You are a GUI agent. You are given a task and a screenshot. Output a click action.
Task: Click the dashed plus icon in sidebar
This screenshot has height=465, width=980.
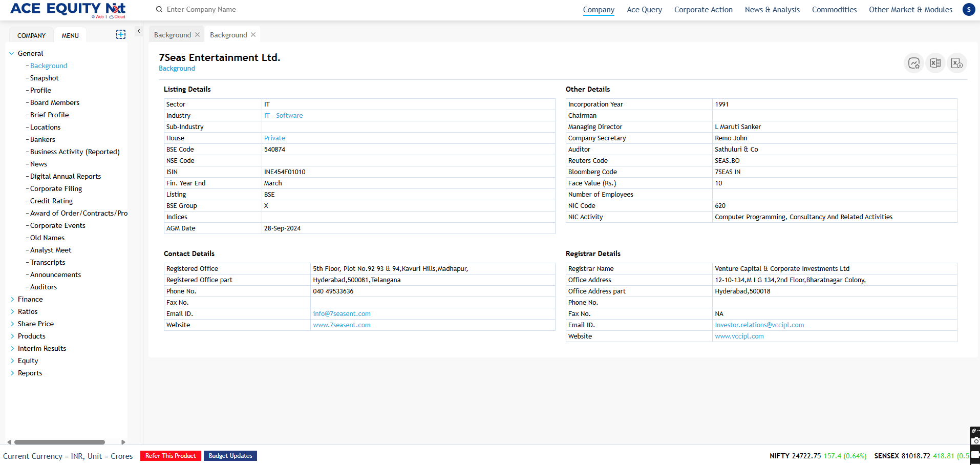pyautogui.click(x=121, y=34)
